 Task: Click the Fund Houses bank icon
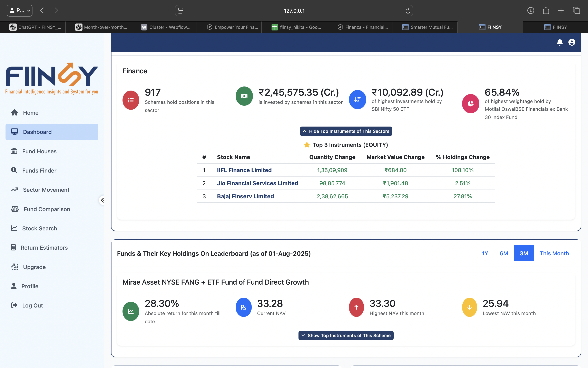pos(14,151)
